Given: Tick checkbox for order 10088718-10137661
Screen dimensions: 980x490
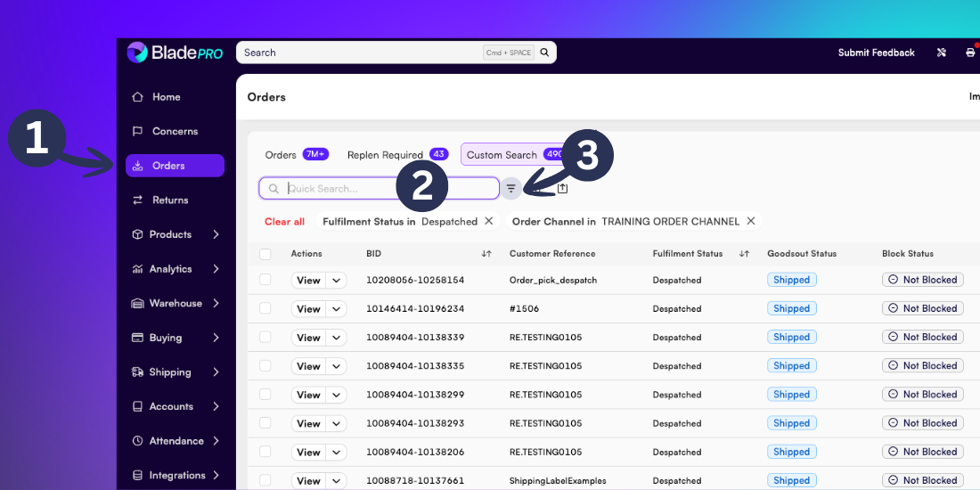Looking at the screenshot, I should pos(265,480).
